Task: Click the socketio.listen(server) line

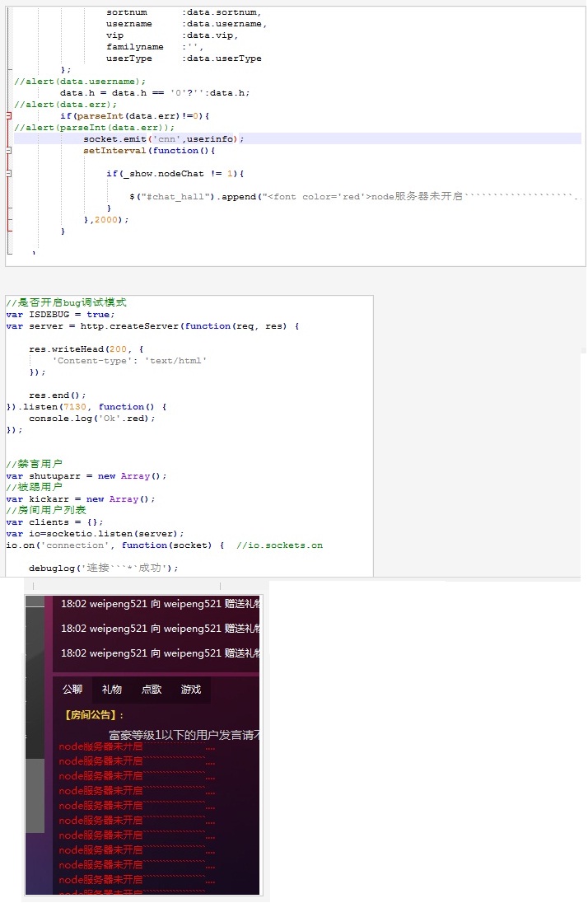Action: 95,533
